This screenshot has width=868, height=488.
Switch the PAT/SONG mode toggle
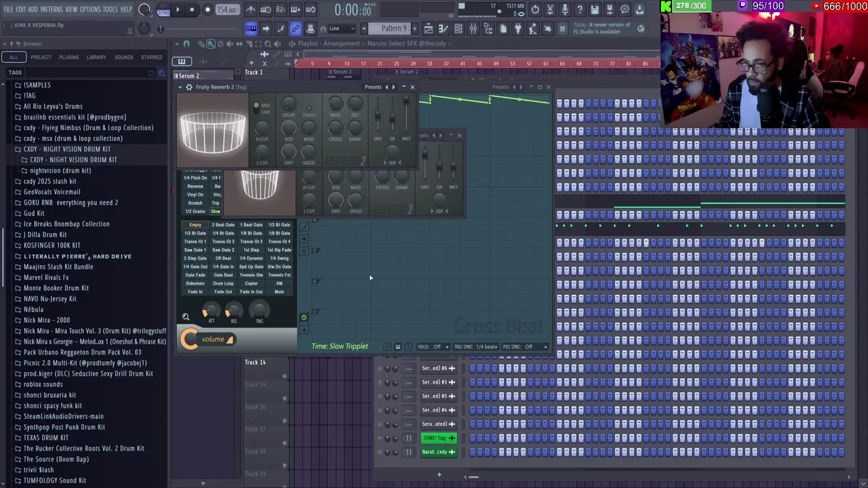(x=163, y=10)
